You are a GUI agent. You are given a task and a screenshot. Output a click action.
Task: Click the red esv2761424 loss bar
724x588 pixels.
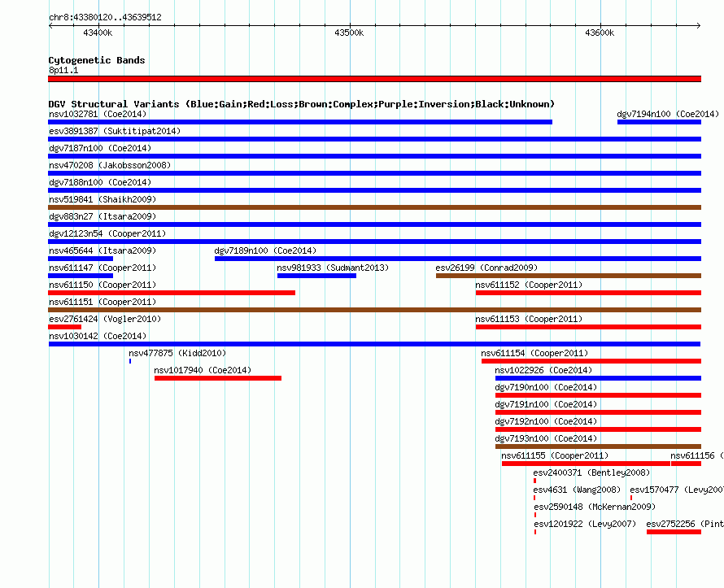tap(64, 327)
